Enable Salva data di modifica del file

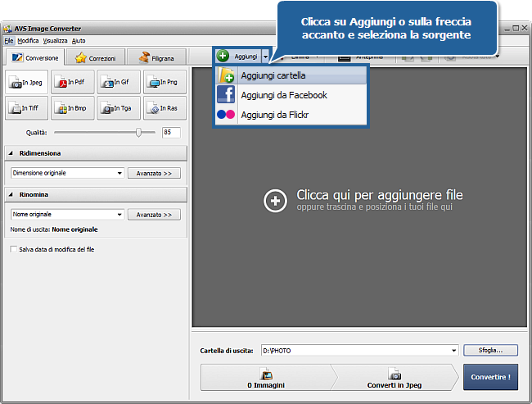point(14,249)
